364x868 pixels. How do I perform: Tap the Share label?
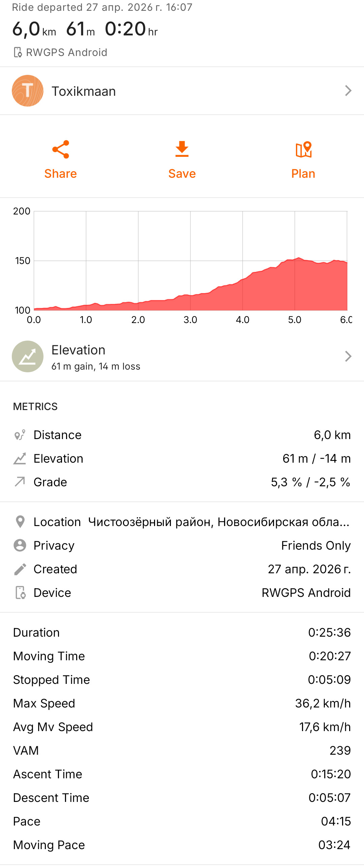coord(61,174)
